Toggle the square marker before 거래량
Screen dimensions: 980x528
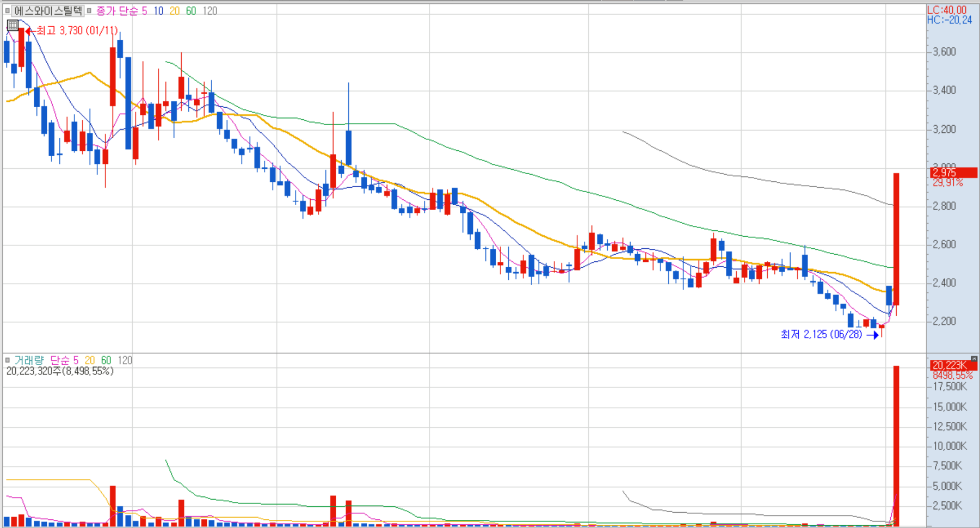click(7, 360)
